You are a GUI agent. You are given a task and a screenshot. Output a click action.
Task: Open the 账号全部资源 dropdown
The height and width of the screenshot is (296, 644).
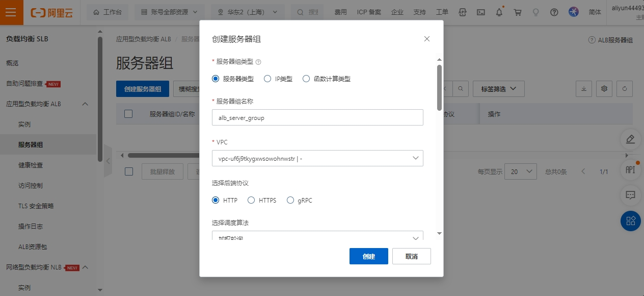pos(169,12)
